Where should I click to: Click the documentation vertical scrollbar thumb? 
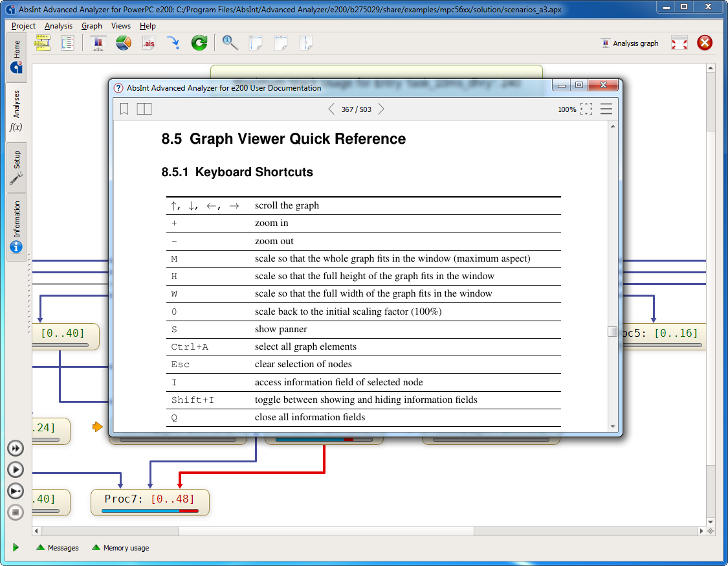click(x=612, y=332)
